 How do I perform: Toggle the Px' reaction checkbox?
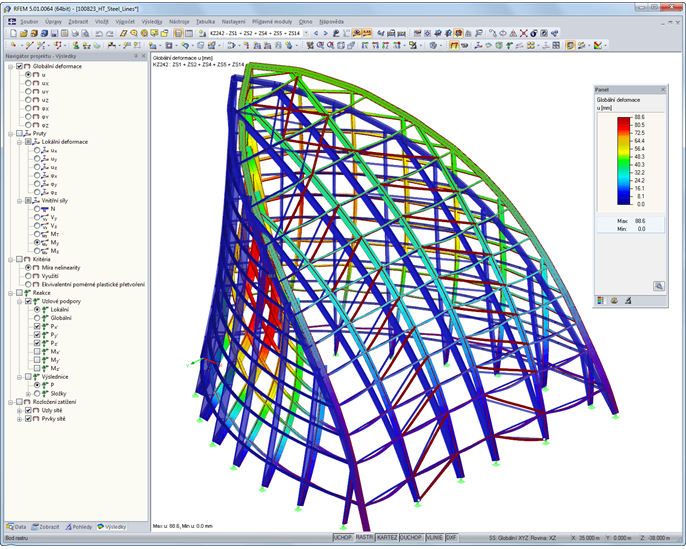tap(37, 326)
